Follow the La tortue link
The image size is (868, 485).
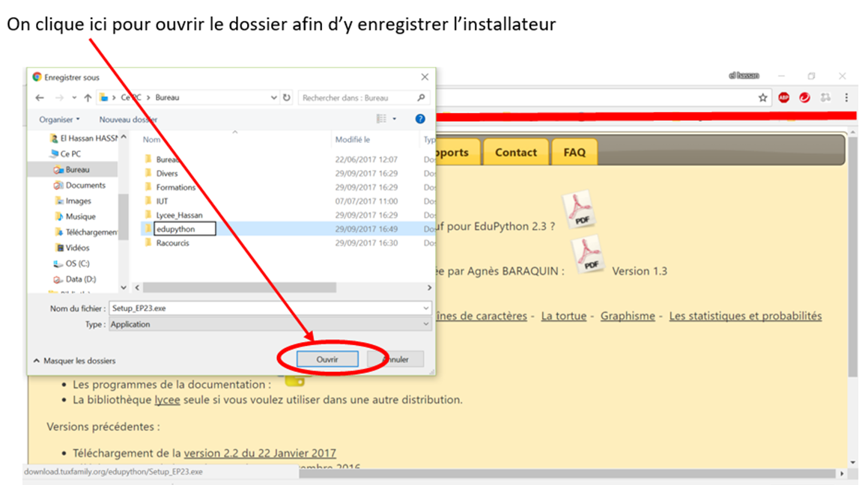[563, 316]
